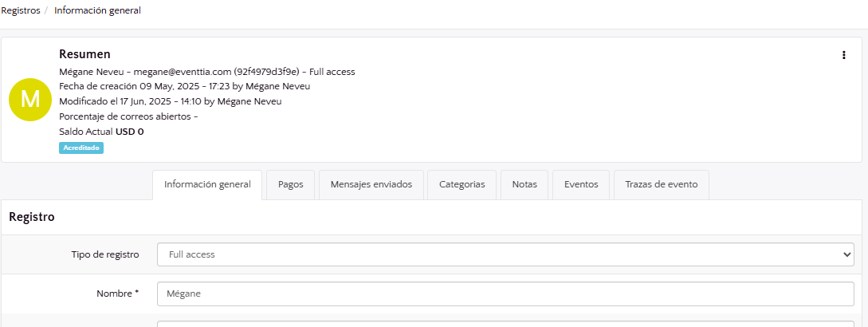The width and height of the screenshot is (868, 327).
Task: View the Eventos tab
Action: point(581,184)
